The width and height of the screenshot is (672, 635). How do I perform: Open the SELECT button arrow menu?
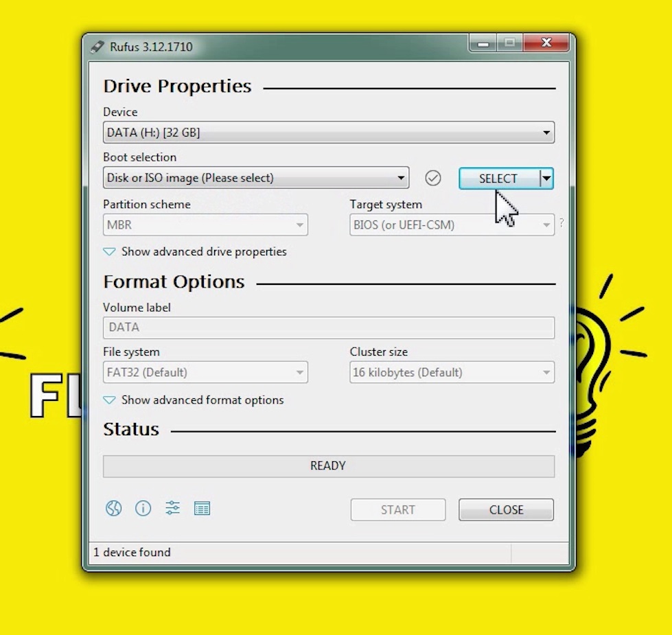coord(546,178)
